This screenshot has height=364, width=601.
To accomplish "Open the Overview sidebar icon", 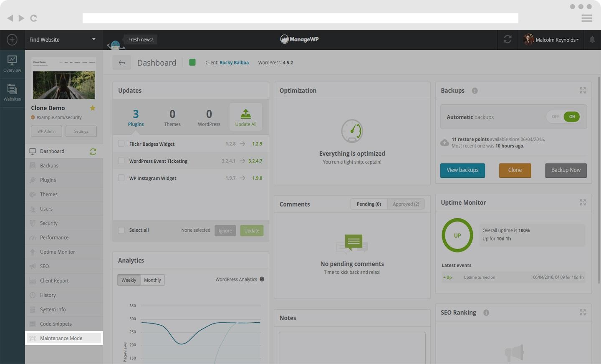I will 12,64.
